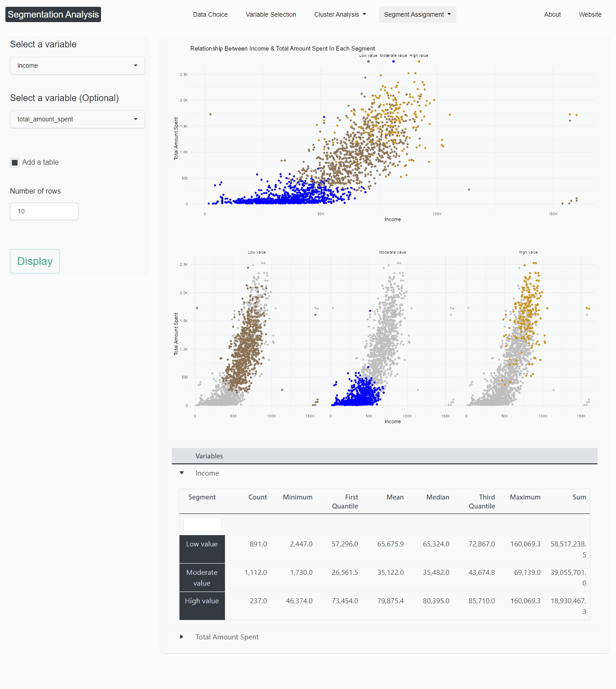Open the Cluster Analysis dropdown menu
Viewport: 616px width, 689px height.
point(340,14)
